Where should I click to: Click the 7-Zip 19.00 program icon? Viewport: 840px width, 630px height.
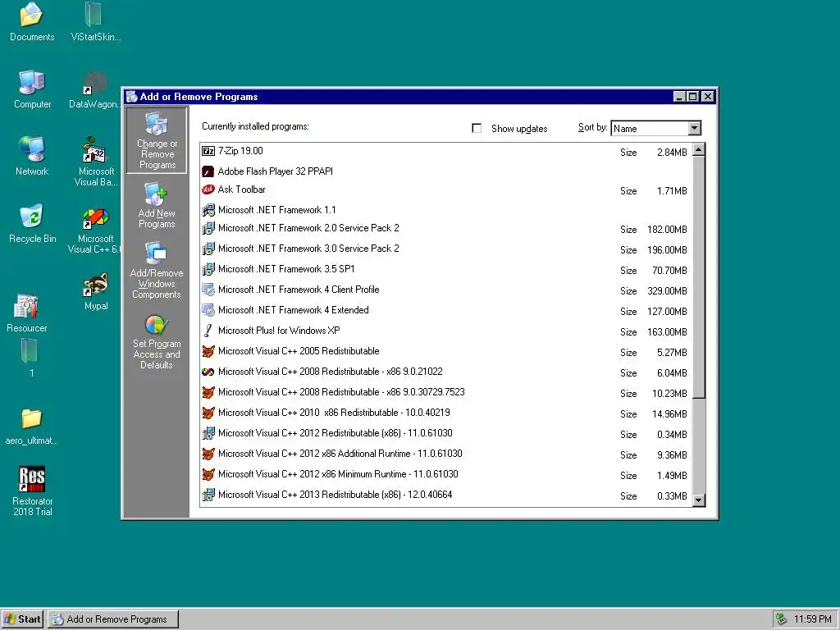coord(208,151)
